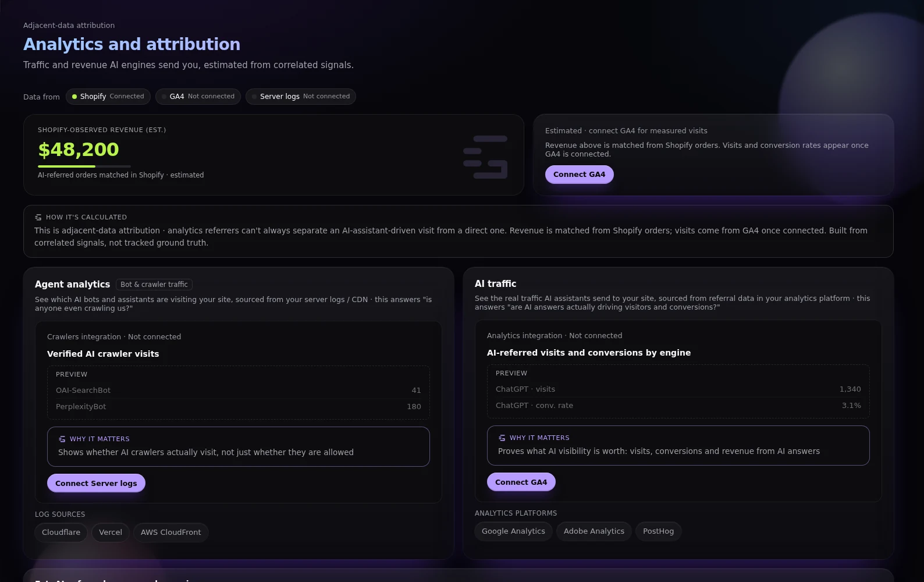924x582 pixels.
Task: Click the ChatGPT · conv. rate preview row
Action: 678,406
